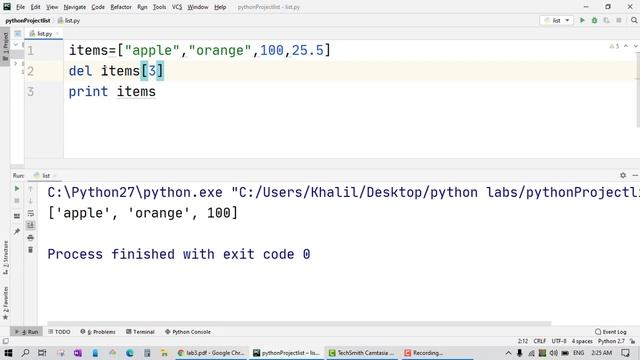Open the Windows Start menu
The width and height of the screenshot is (640, 360).
[8, 353]
